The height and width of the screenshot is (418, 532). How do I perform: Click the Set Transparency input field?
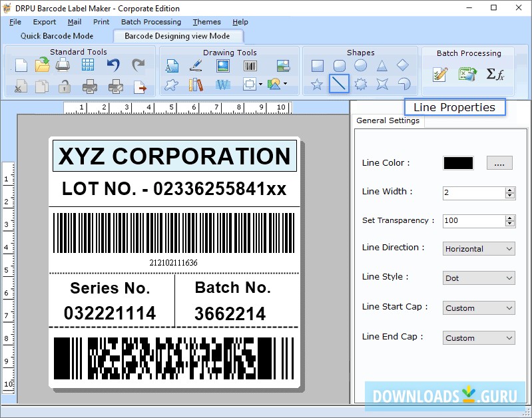click(474, 221)
